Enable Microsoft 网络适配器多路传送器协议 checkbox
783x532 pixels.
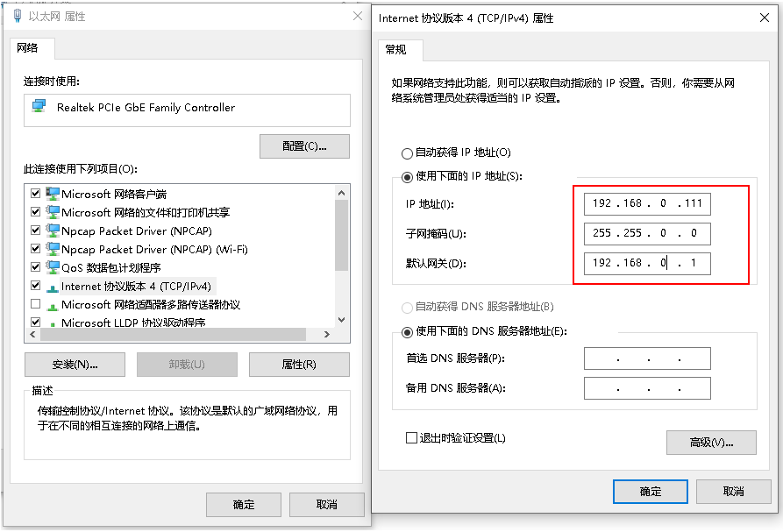pyautogui.click(x=36, y=304)
